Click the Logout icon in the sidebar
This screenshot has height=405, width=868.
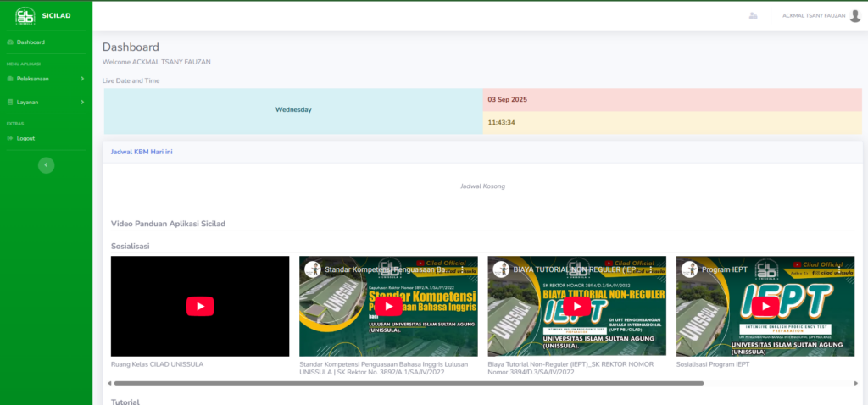tap(10, 138)
